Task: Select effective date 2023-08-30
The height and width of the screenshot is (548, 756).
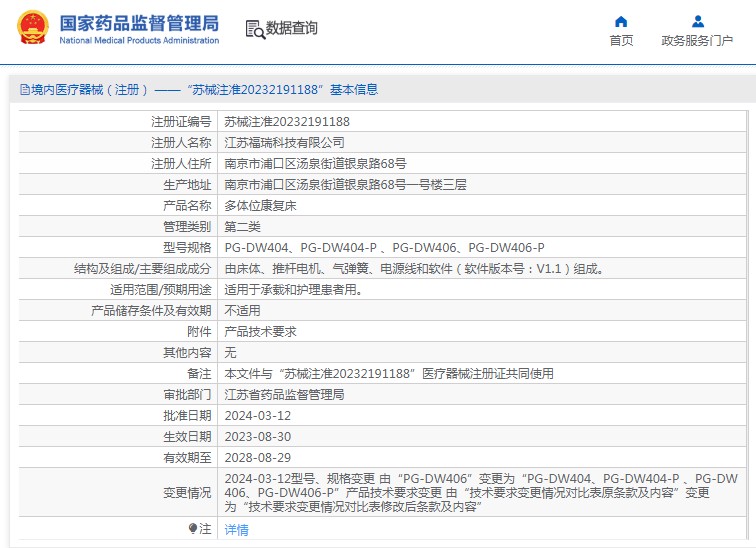Action: click(x=258, y=437)
